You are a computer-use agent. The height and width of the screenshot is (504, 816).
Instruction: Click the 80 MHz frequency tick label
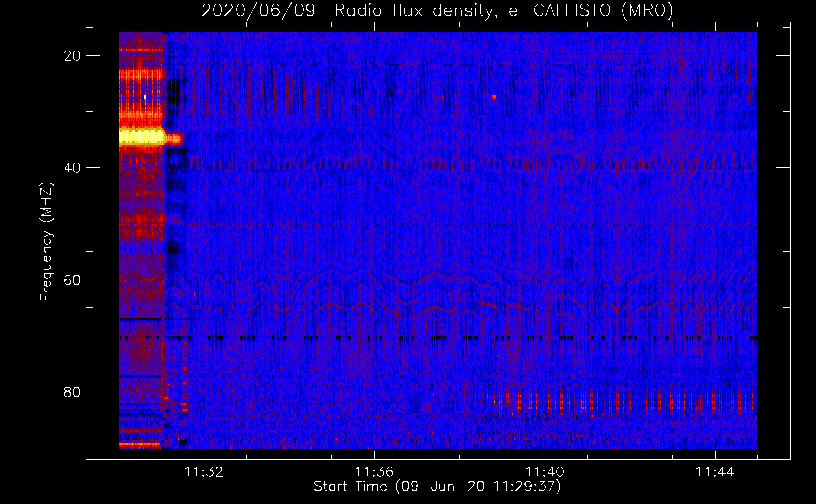coord(72,392)
